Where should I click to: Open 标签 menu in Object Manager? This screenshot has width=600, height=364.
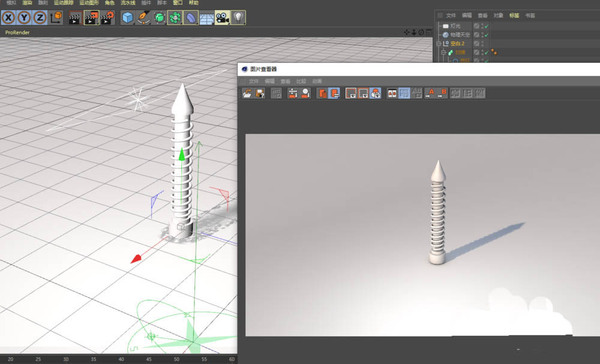[514, 16]
